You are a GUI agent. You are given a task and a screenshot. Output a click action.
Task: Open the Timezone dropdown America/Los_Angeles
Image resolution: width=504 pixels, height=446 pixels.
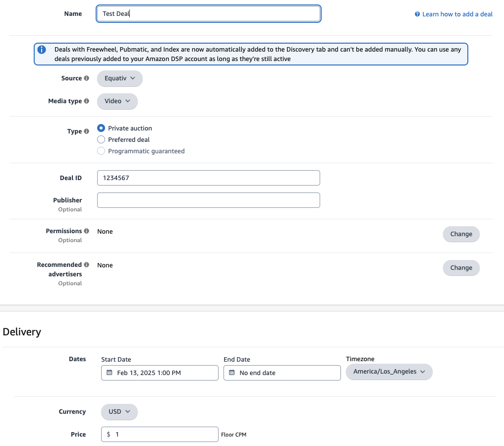(x=389, y=372)
